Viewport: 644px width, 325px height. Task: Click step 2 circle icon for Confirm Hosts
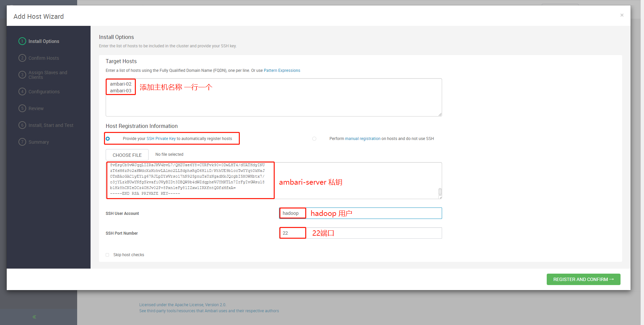pos(22,58)
